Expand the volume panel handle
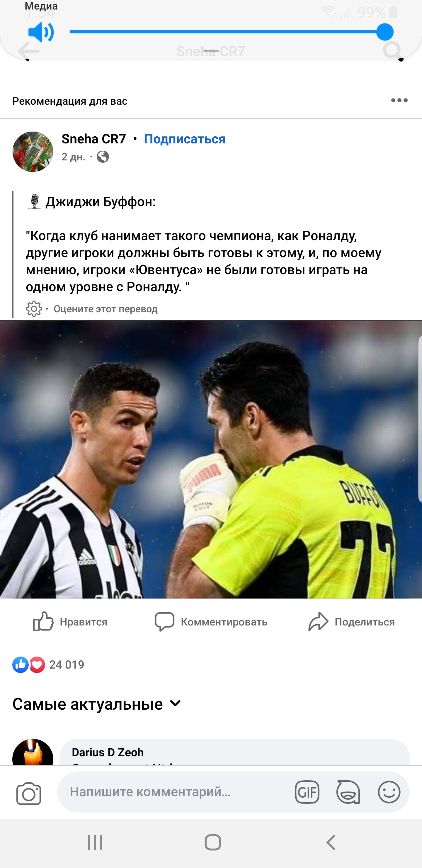This screenshot has width=422, height=868. tap(211, 51)
